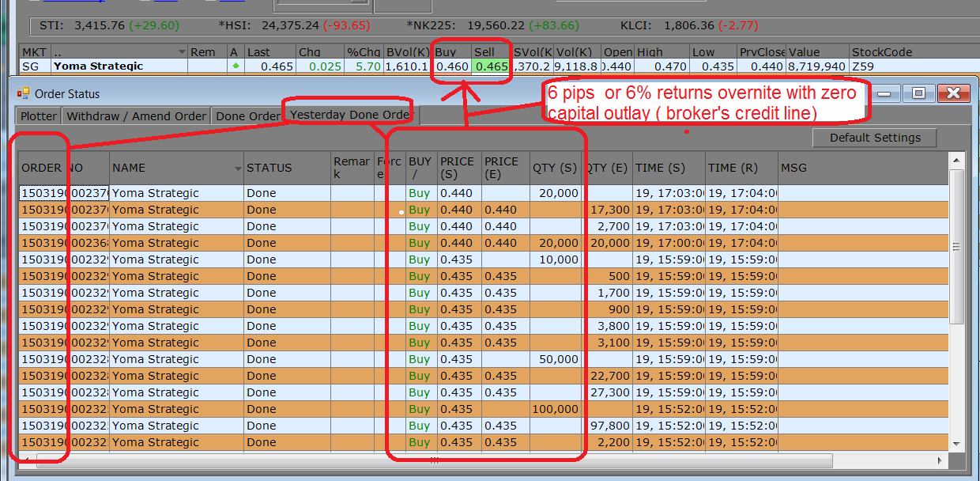
Task: Switch to the Plotter tab
Action: click(39, 116)
